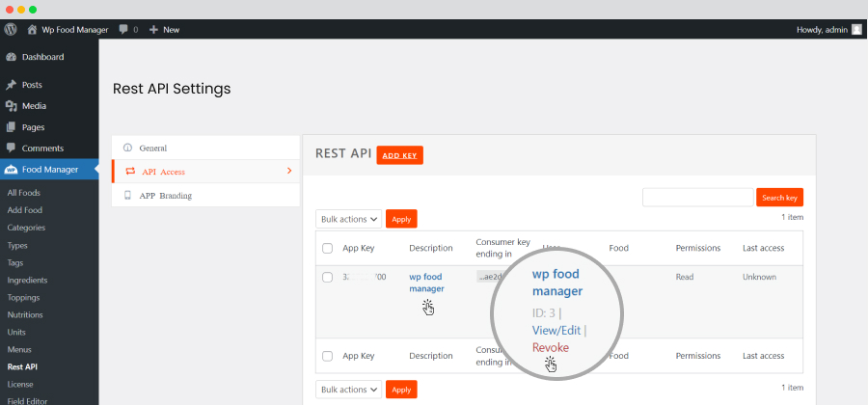Click the Read permission cell
The image size is (868, 405).
tap(685, 277)
